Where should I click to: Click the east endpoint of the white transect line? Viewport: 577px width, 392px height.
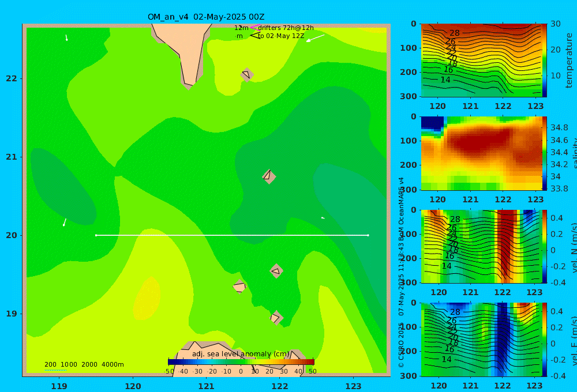[368, 235]
